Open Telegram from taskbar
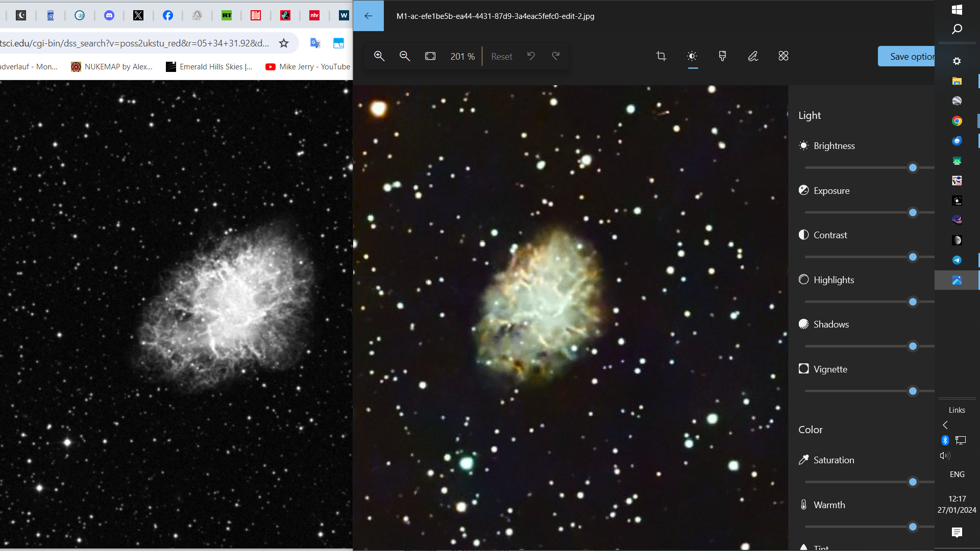 click(x=957, y=260)
